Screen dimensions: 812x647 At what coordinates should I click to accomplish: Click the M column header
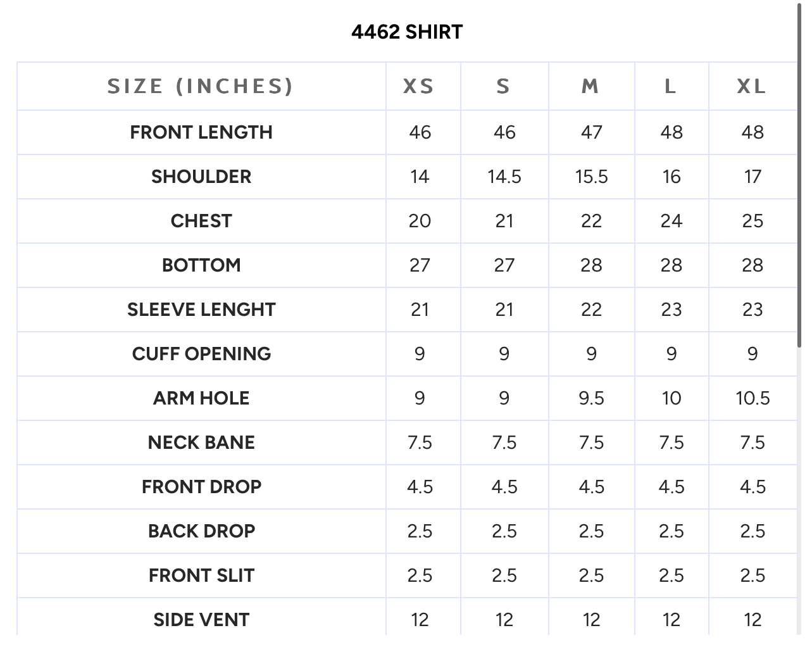tap(590, 86)
